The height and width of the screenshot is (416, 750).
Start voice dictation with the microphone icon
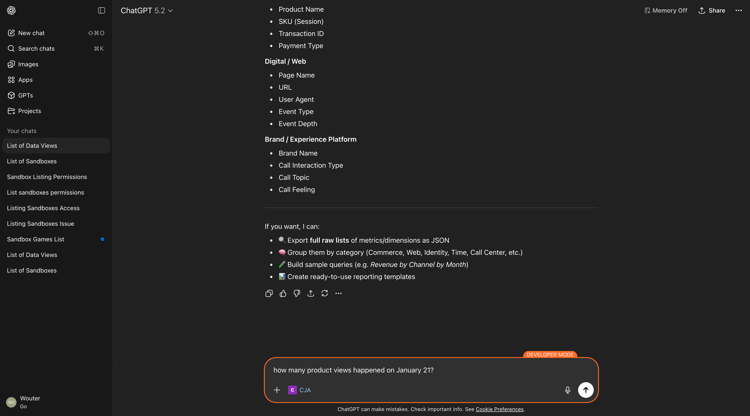[x=567, y=390]
